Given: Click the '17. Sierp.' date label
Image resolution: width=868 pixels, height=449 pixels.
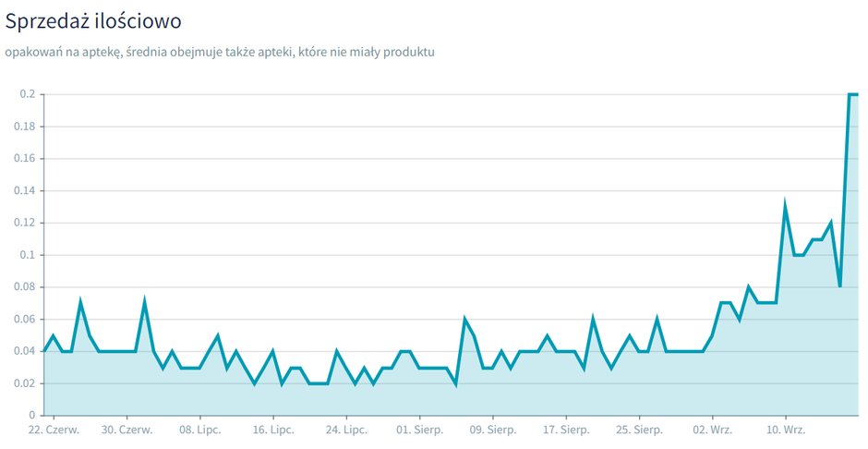Looking at the screenshot, I should [x=566, y=431].
